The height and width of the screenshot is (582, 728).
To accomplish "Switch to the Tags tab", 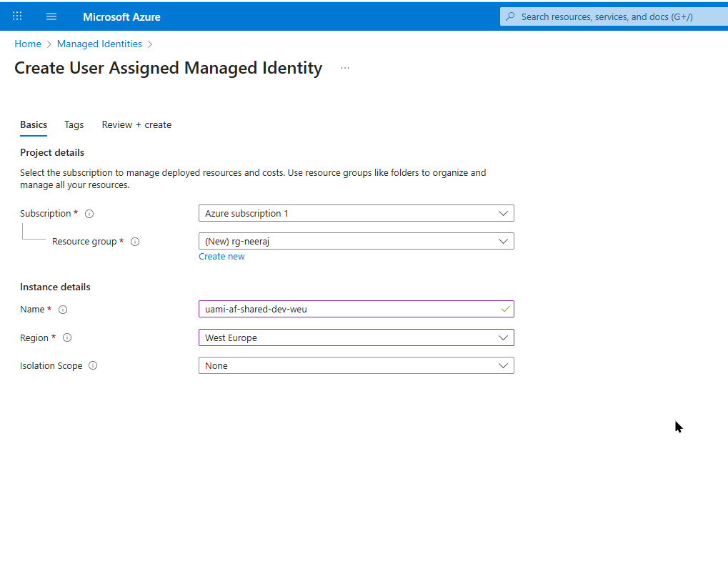I will pyautogui.click(x=74, y=124).
